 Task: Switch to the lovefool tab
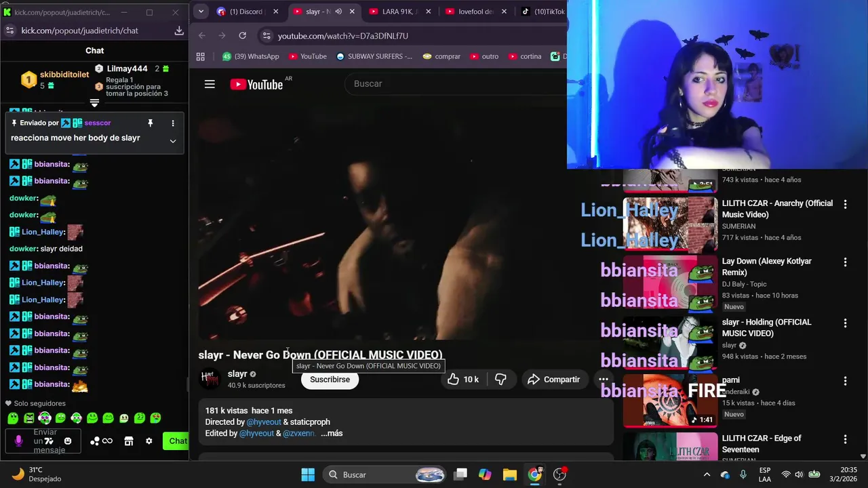477,12
